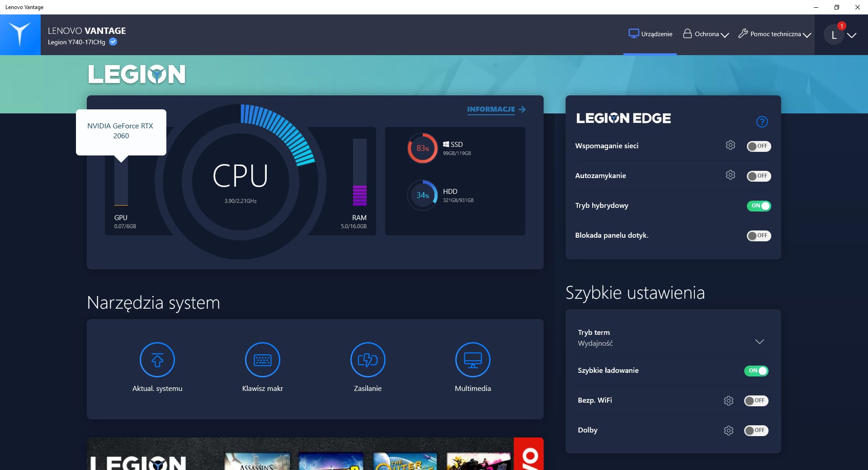Toggle the Autozamykanie switch

coord(759,176)
